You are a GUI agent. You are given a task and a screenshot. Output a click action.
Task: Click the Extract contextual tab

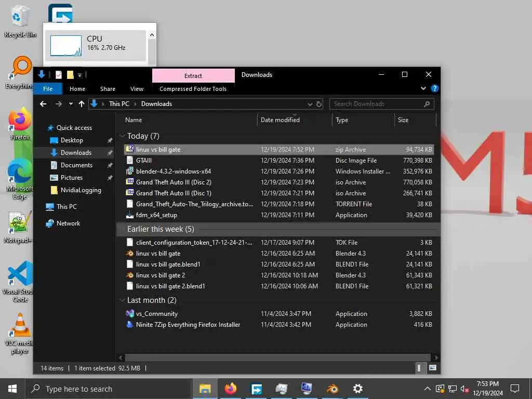click(x=193, y=76)
